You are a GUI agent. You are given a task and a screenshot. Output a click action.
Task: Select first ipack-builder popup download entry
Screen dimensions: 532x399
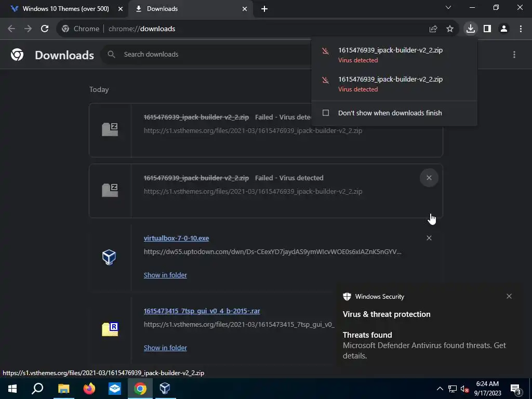pos(394,55)
